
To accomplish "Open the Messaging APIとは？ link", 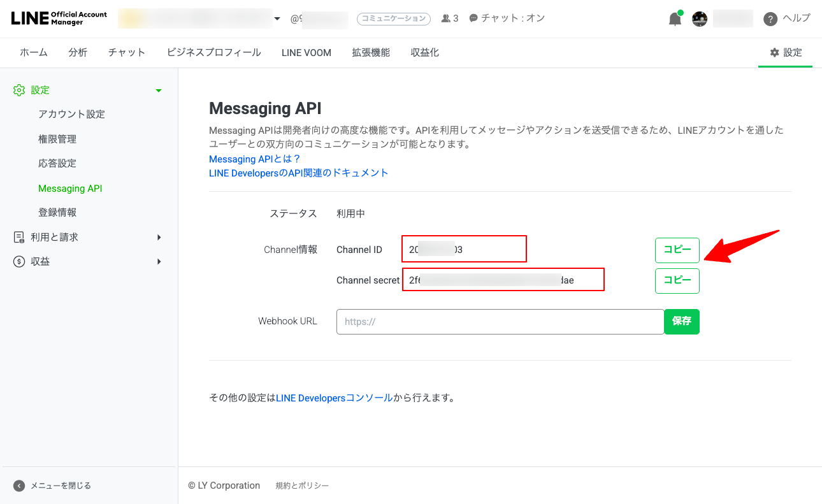I will click(254, 159).
